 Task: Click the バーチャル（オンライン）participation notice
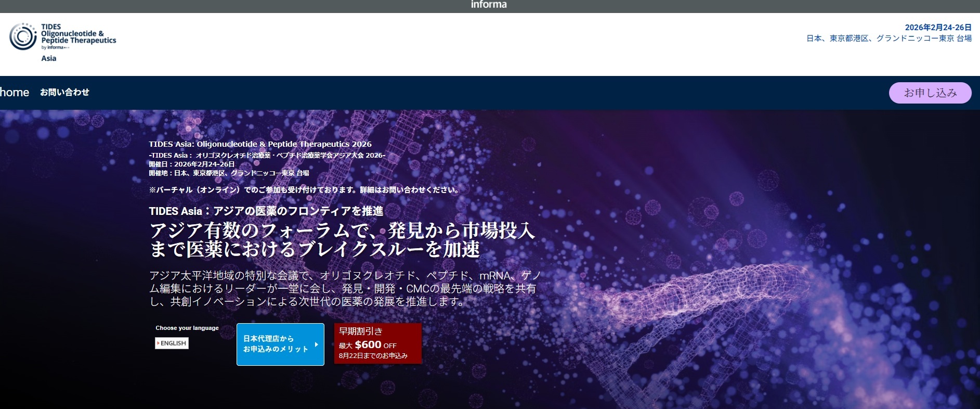coord(304,190)
